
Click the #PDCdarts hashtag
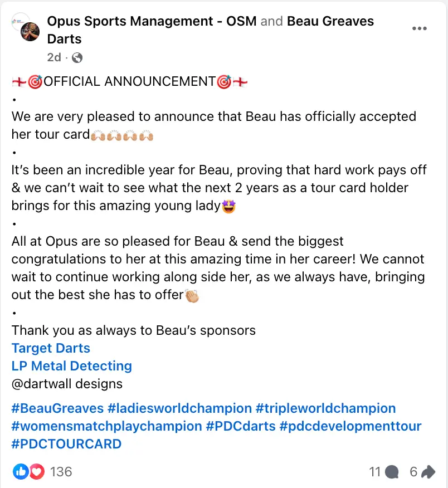click(240, 426)
